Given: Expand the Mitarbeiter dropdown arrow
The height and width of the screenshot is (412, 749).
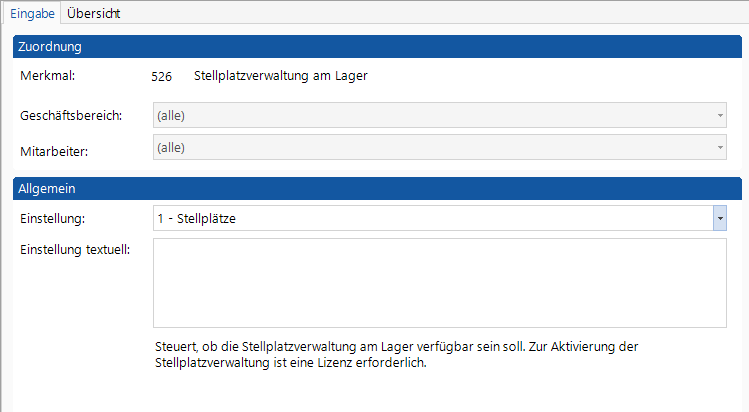Looking at the screenshot, I should [x=720, y=147].
